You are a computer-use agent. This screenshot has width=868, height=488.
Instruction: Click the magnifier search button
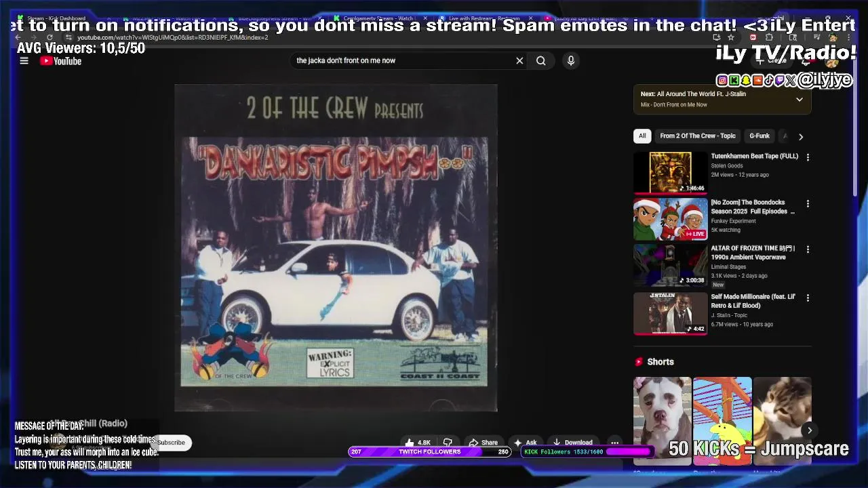click(x=540, y=60)
